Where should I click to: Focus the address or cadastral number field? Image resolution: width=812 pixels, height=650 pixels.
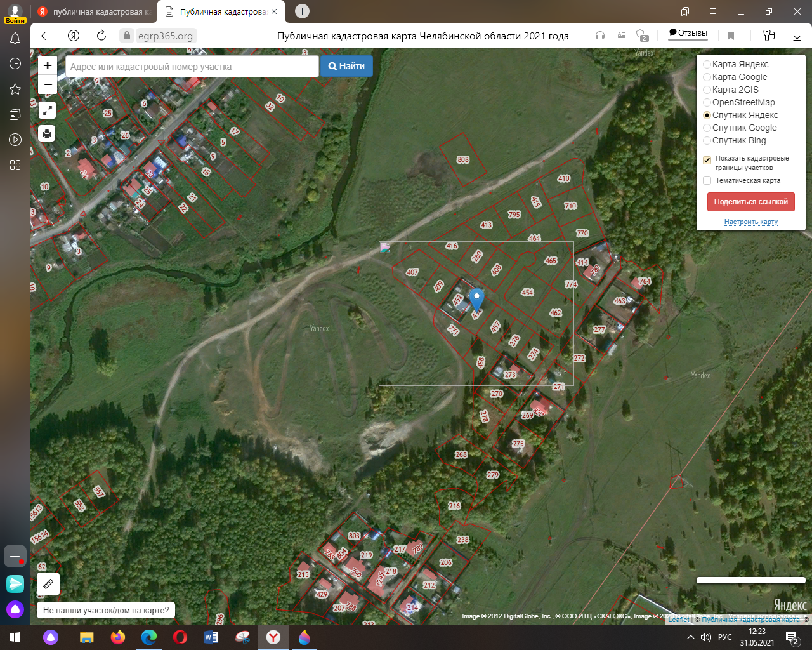click(x=192, y=67)
